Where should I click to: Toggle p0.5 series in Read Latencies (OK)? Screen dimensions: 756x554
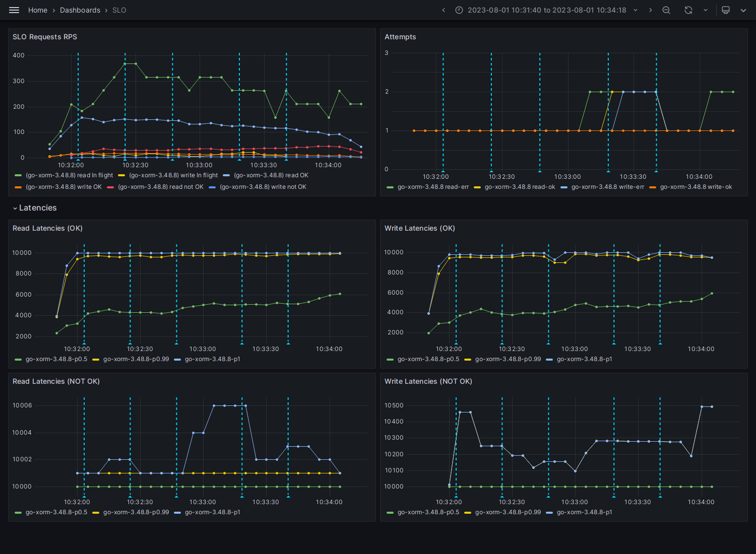(56, 359)
